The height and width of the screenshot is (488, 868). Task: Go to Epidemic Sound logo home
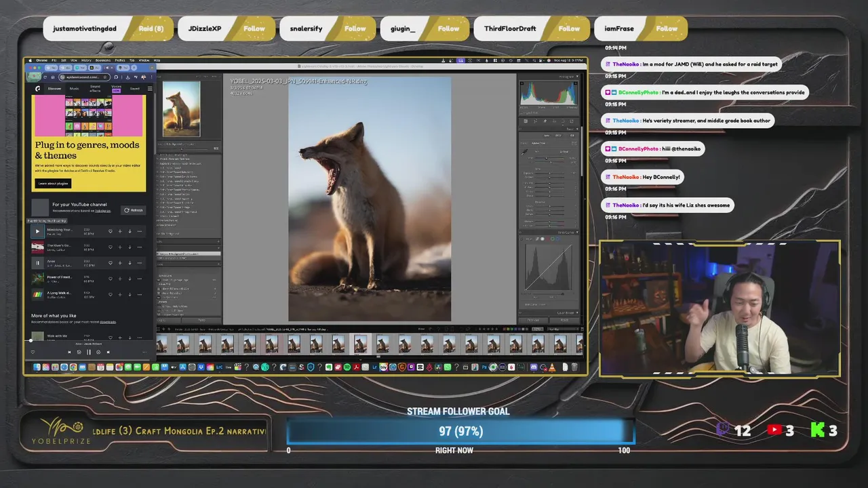tap(38, 88)
